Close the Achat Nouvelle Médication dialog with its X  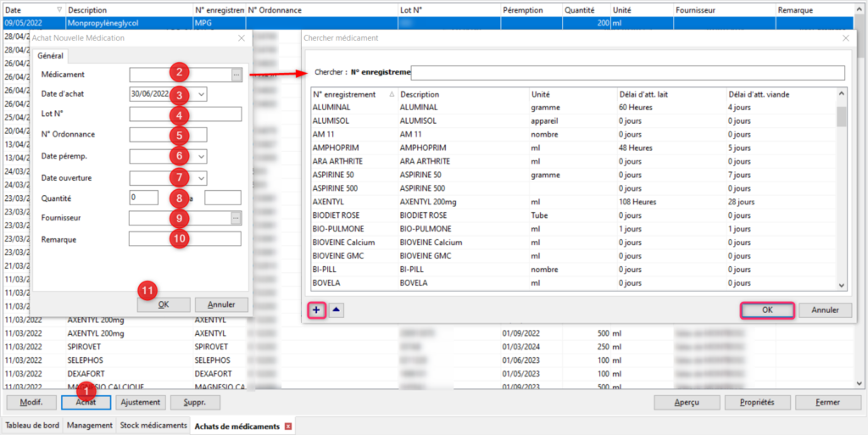pos(242,38)
